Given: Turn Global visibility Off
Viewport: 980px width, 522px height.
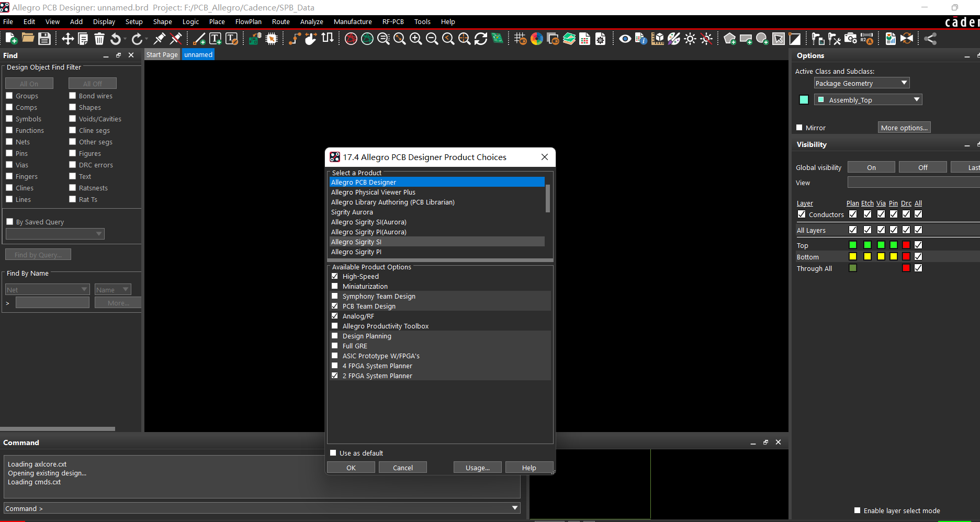Looking at the screenshot, I should point(923,167).
